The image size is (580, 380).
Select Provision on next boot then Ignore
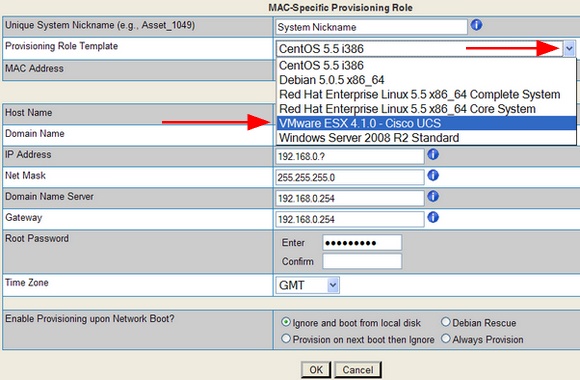coord(286,338)
